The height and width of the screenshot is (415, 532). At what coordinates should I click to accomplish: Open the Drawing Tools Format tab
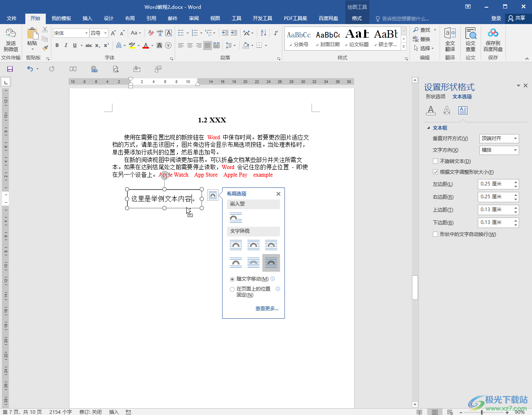coord(357,18)
